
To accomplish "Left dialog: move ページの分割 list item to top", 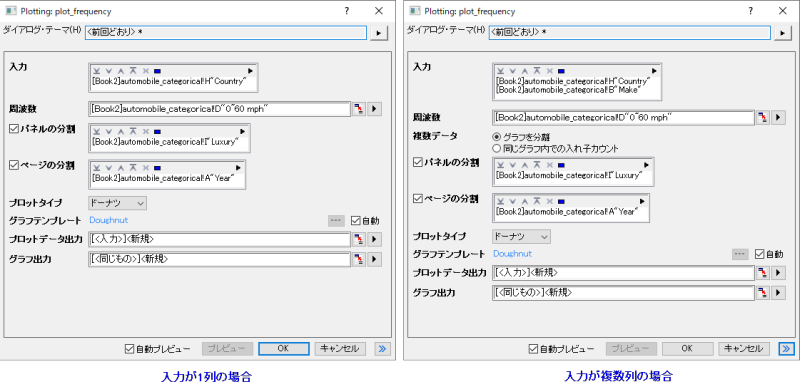I will pos(133,167).
